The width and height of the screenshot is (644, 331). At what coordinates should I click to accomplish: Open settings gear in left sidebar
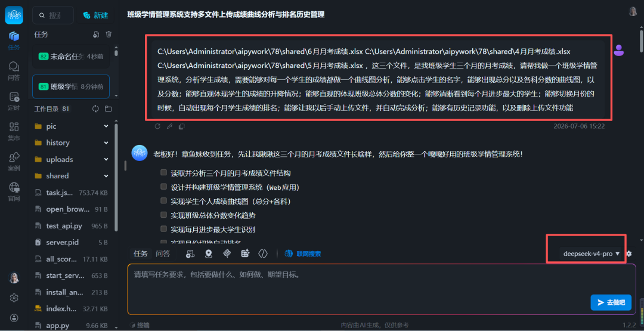(x=14, y=298)
